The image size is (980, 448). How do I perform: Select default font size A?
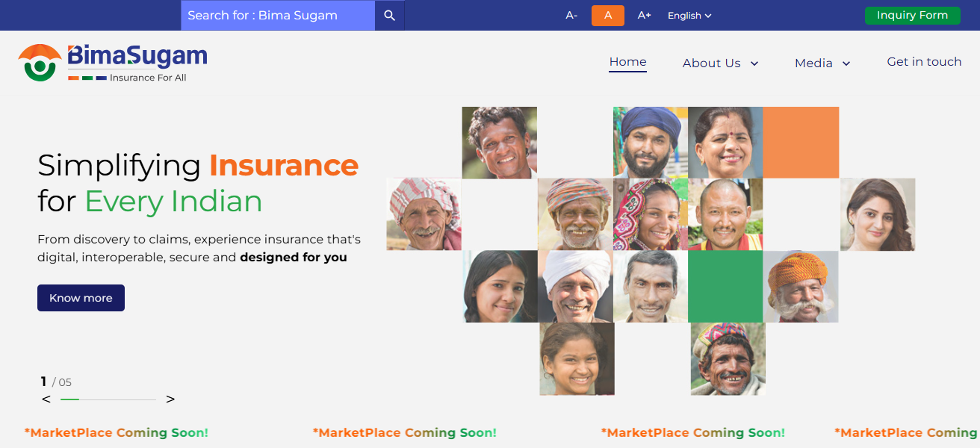[608, 16]
